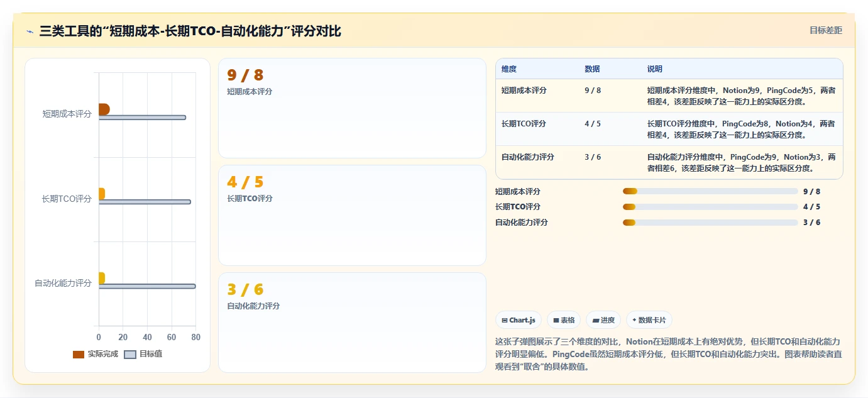Viewport: 868px width, 398px height.
Task: Click the 80 tick on chart x-axis
Action: [x=195, y=338]
